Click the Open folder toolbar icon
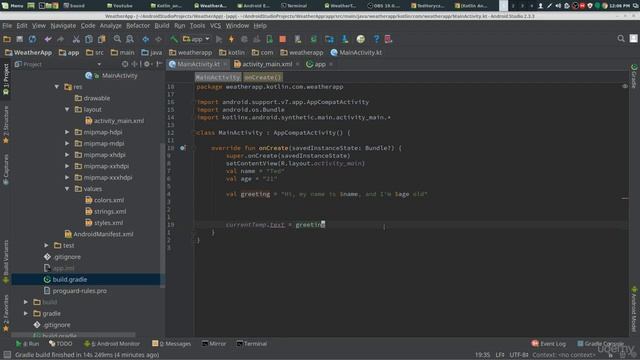Image resolution: width=640 pixels, height=360 pixels. click(x=7, y=39)
